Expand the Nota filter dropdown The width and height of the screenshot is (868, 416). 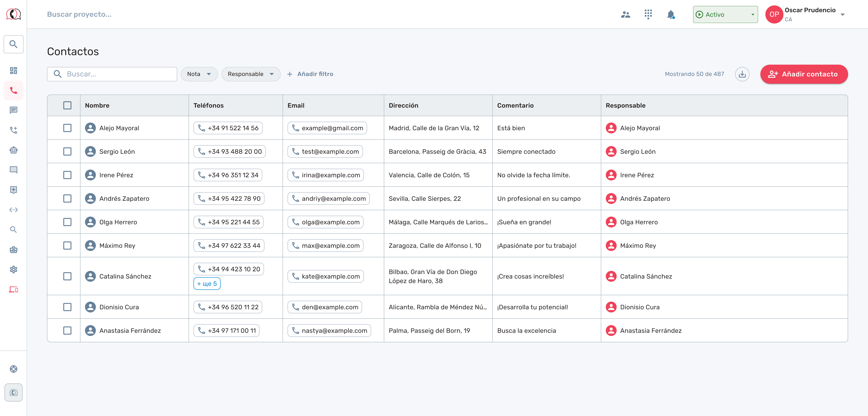[199, 74]
